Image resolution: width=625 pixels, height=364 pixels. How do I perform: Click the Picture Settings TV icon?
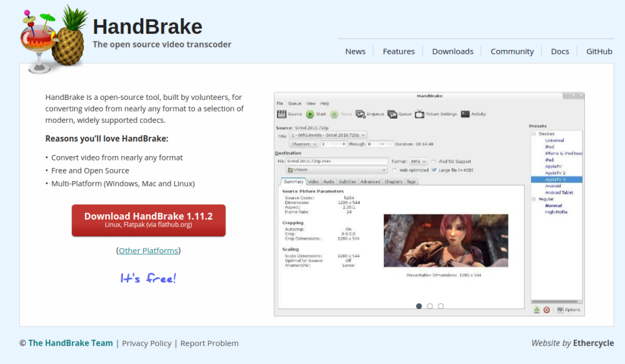click(419, 114)
